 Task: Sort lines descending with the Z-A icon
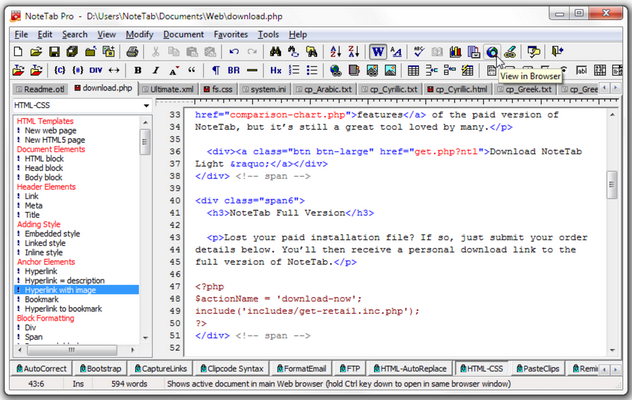[x=353, y=52]
